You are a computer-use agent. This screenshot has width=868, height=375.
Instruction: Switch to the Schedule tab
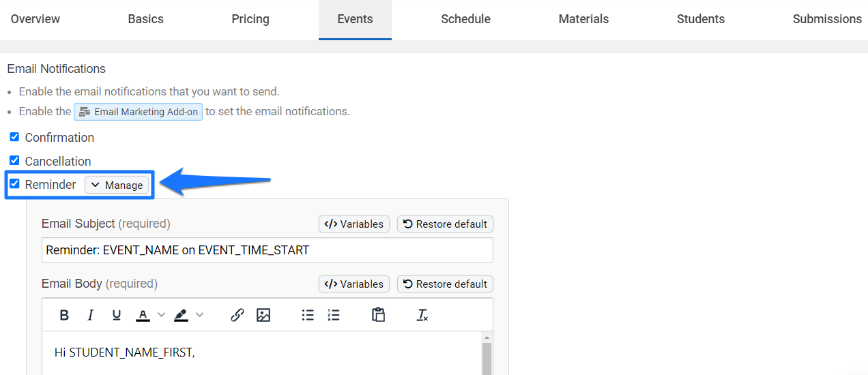point(466,19)
